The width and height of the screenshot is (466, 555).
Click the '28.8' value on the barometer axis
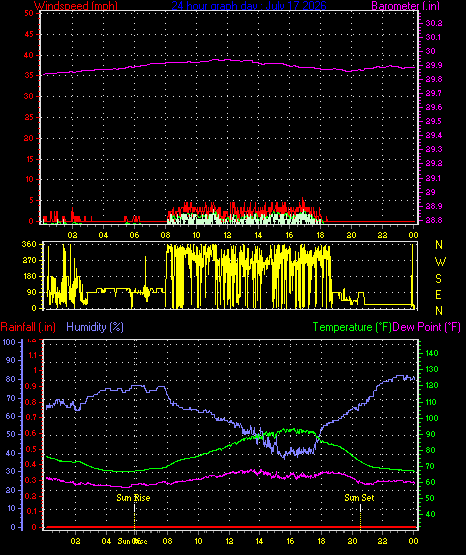click(434, 220)
